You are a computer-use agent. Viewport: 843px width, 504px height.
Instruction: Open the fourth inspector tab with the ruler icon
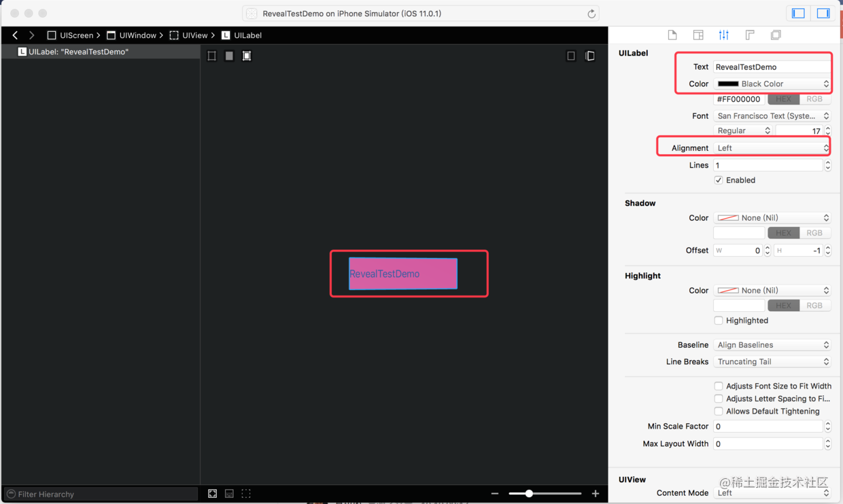(x=750, y=35)
